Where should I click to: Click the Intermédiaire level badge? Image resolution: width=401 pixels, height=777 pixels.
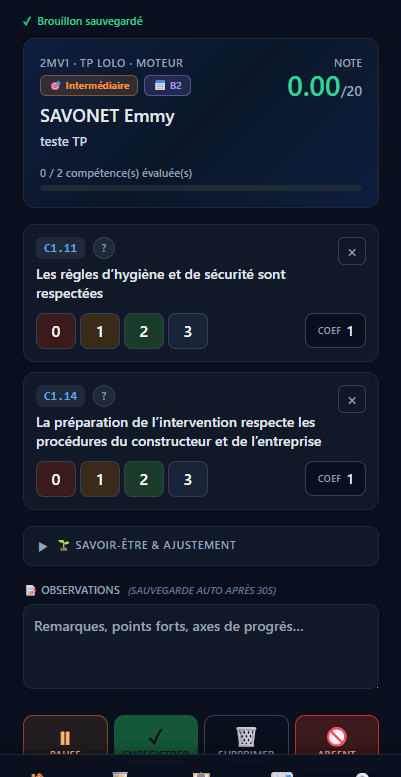89,86
